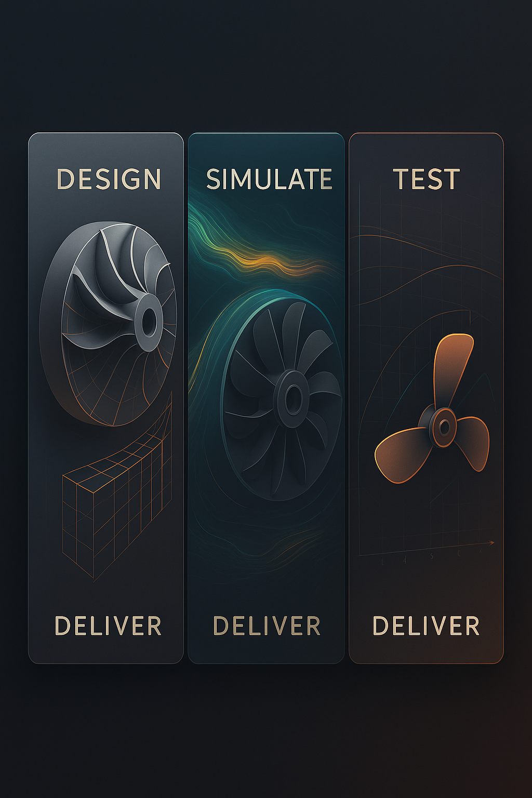Screen dimensions: 532x798
Task: Click the gray impeller illustration in Design panel
Action: click(108, 324)
